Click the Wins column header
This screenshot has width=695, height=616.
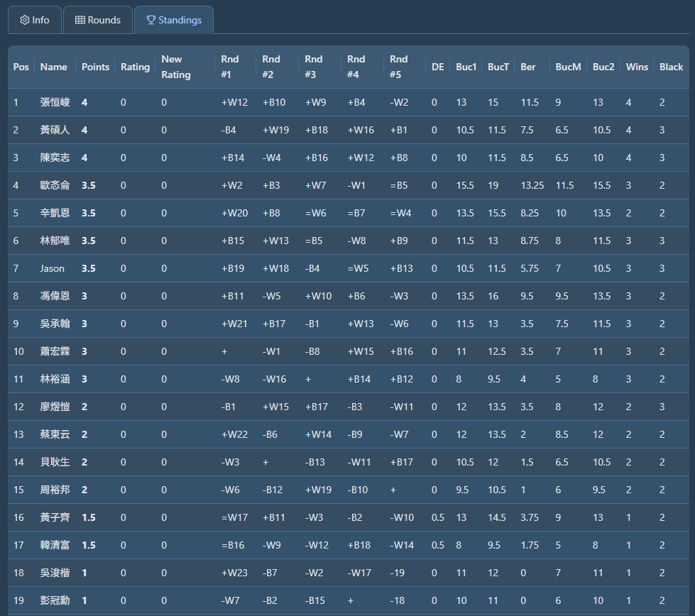(637, 67)
